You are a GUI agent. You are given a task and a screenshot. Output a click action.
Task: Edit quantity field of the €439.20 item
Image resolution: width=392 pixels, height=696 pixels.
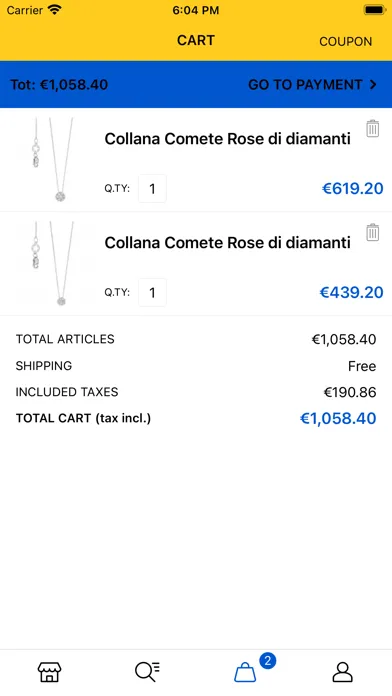click(152, 293)
